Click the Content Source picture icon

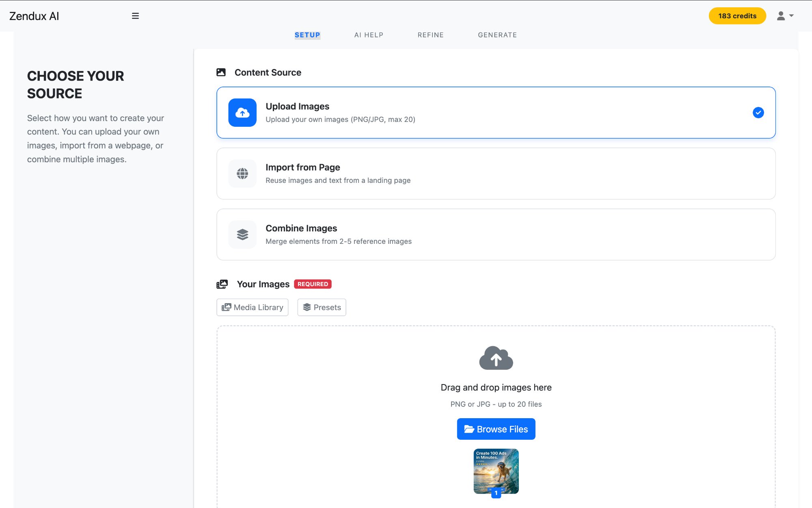[222, 72]
